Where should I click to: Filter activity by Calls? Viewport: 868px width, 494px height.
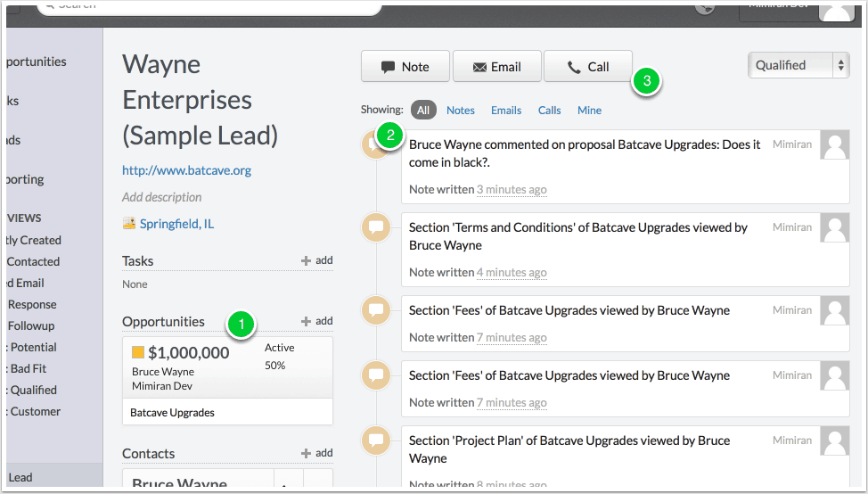(x=549, y=111)
